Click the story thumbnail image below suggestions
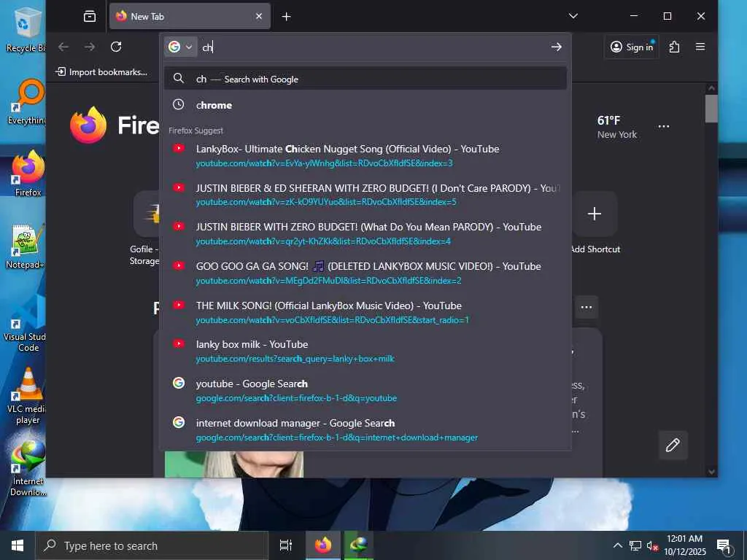The height and width of the screenshot is (560, 747). (234, 464)
